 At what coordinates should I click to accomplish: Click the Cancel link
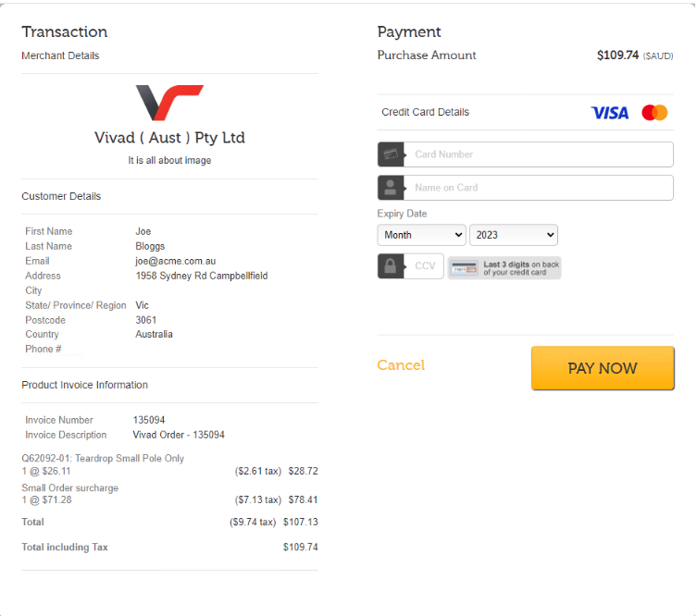click(x=401, y=365)
